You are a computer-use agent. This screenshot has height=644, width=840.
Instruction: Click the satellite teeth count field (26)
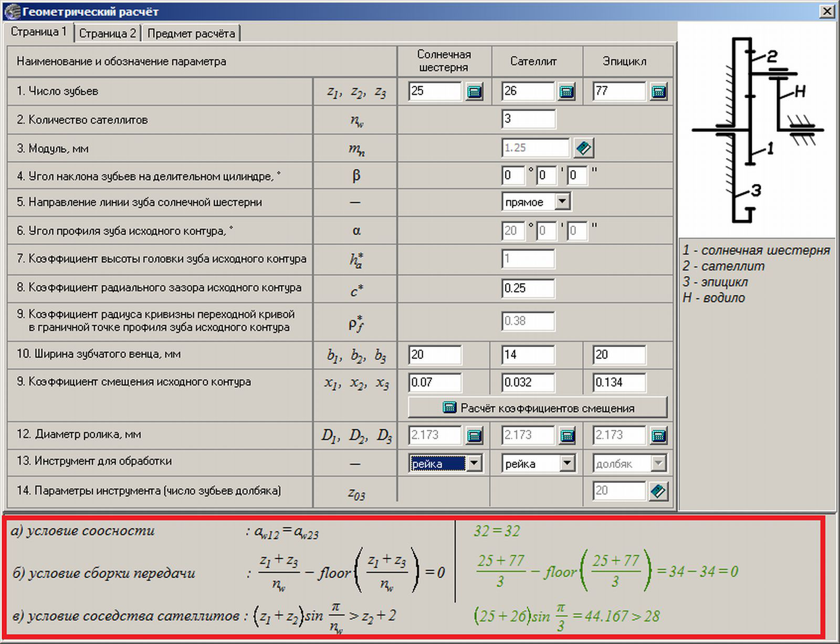pyautogui.click(x=528, y=91)
